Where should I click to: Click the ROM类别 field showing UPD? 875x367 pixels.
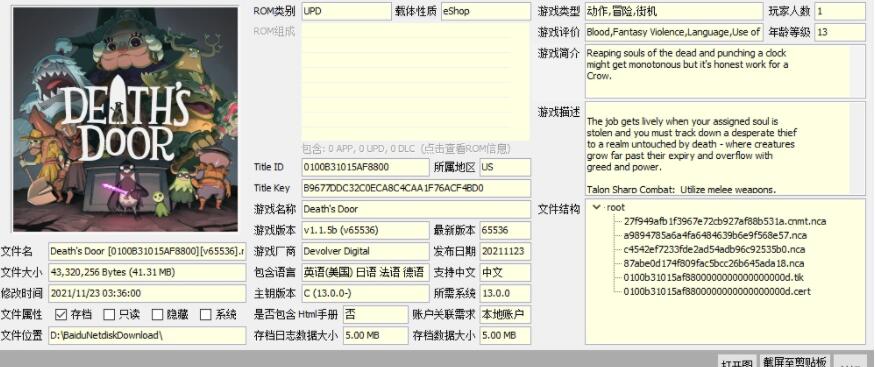pyautogui.click(x=347, y=11)
